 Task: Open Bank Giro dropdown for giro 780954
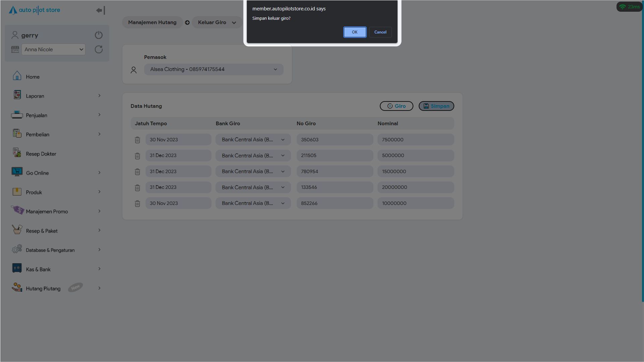[253, 171]
